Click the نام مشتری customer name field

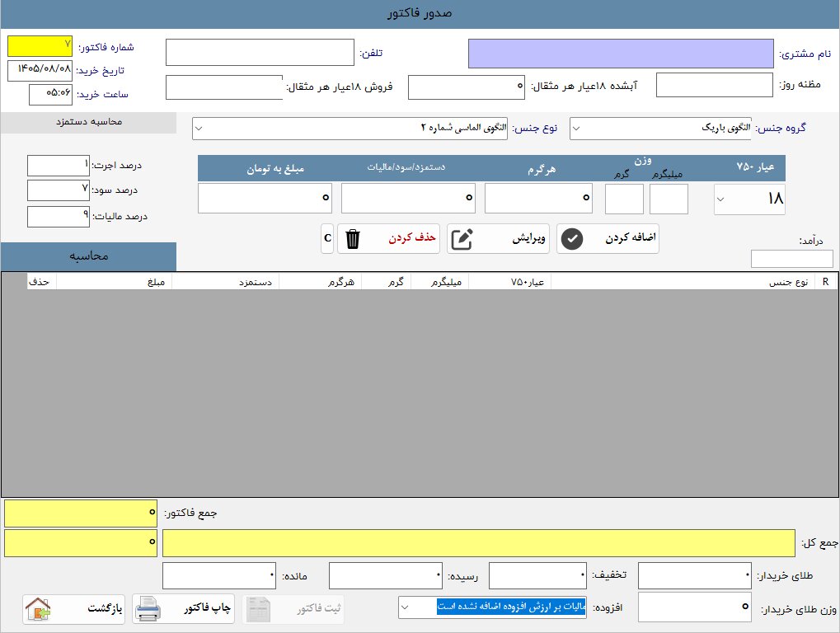click(x=621, y=54)
